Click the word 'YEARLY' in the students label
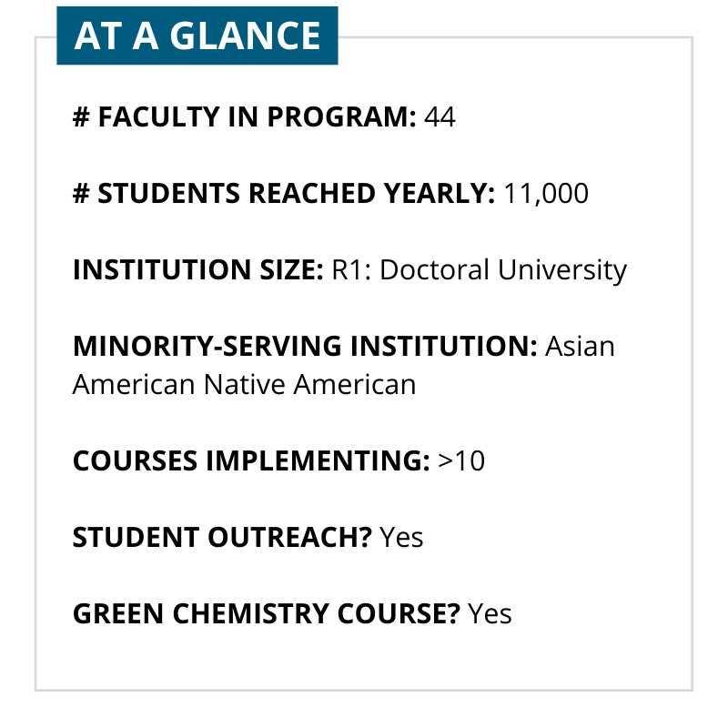This screenshot has width=728, height=728. (x=440, y=194)
